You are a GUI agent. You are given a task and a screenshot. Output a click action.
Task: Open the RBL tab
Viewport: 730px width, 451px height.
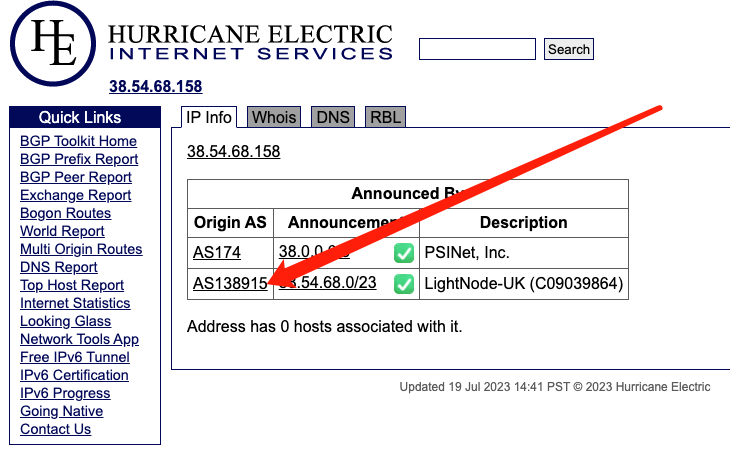click(385, 117)
